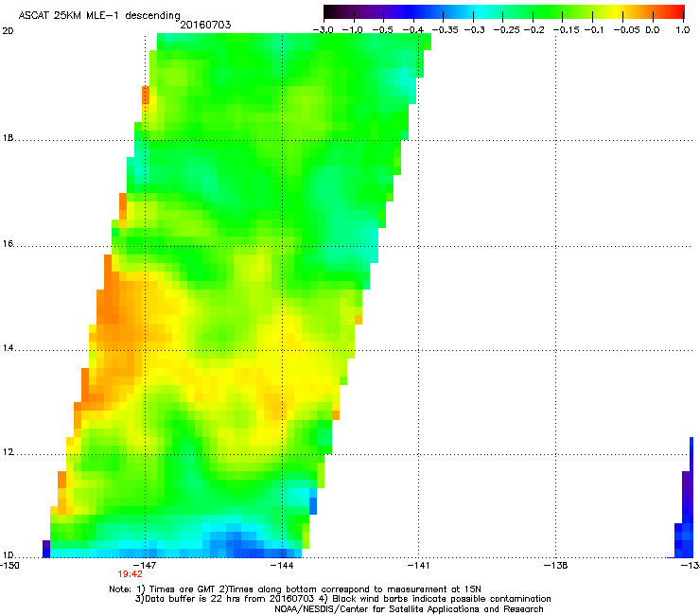Click the '-0.2' color scale label
Viewport: 700px width, 615px height.
(534, 30)
